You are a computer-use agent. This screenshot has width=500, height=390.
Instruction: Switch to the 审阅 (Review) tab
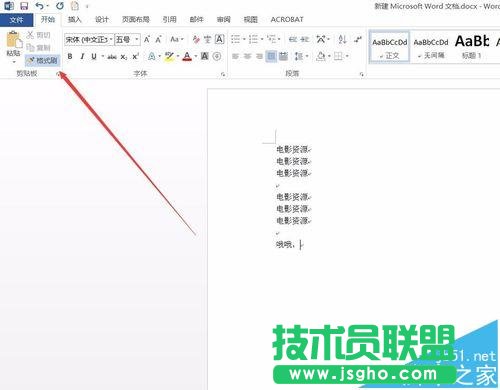(223, 19)
